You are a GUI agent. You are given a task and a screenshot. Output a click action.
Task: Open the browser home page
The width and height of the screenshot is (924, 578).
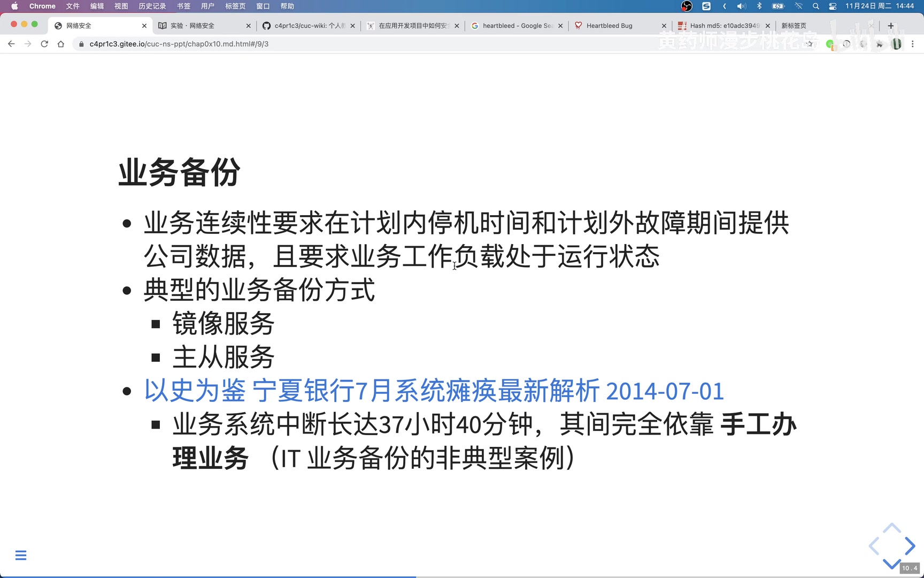coord(61,44)
